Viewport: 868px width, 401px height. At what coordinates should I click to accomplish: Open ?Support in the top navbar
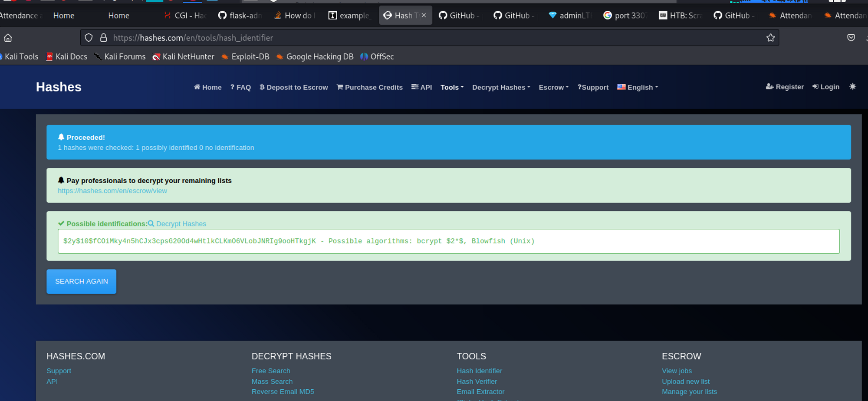(x=593, y=87)
